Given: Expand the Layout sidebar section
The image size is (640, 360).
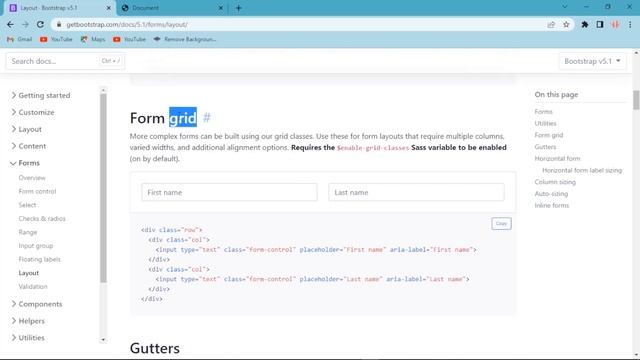Looking at the screenshot, I should 26,129.
